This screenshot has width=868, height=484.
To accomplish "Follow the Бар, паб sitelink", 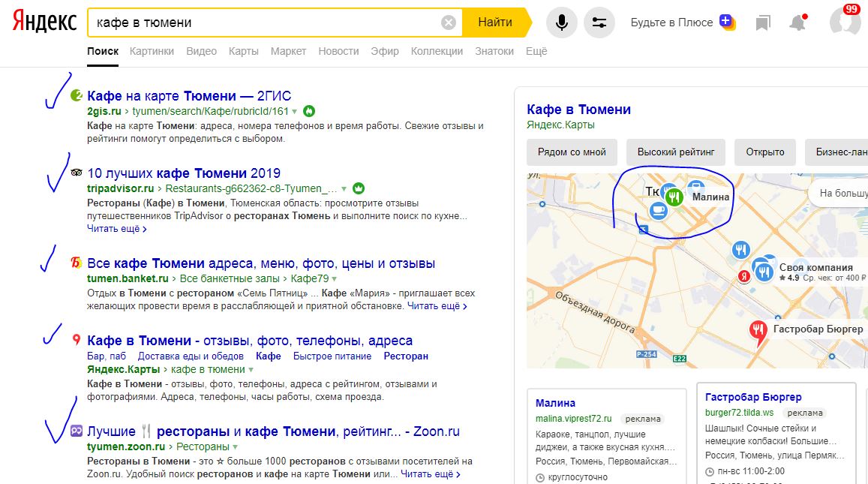I will point(107,356).
